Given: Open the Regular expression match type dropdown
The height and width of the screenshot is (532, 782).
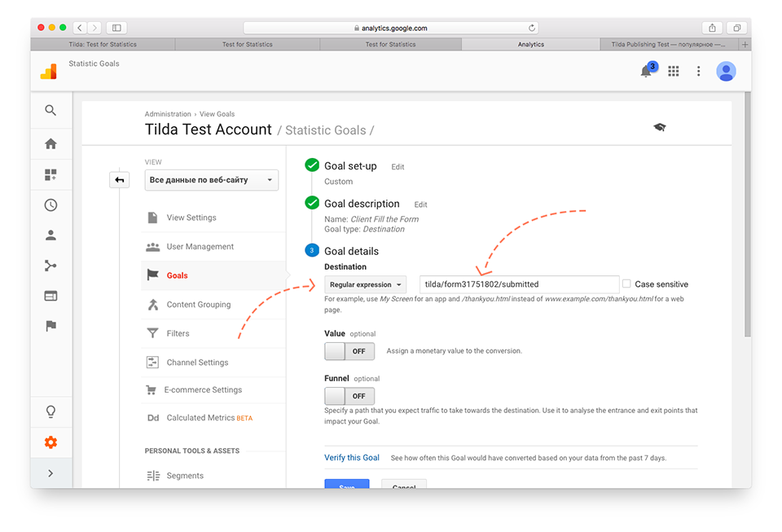Looking at the screenshot, I should click(365, 284).
